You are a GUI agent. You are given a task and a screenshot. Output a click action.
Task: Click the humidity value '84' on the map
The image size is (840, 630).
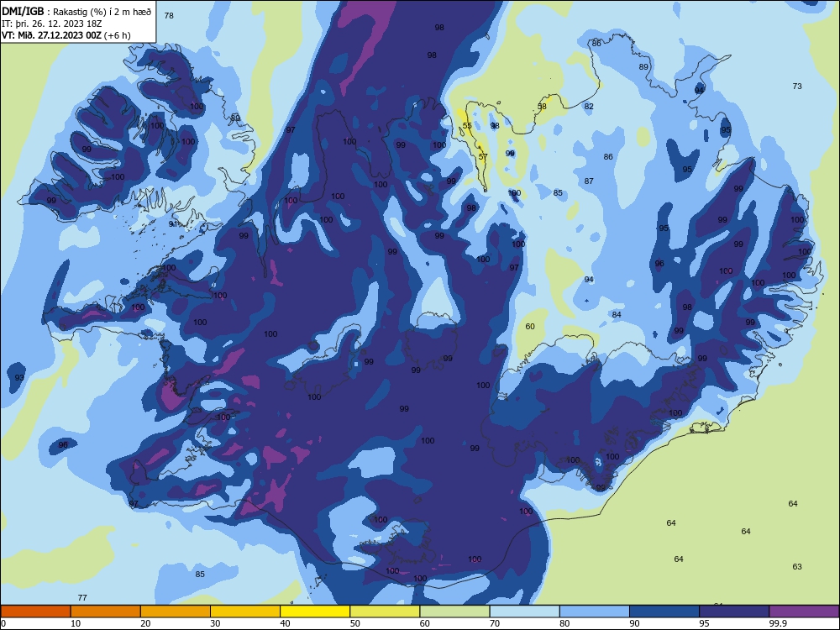point(617,314)
